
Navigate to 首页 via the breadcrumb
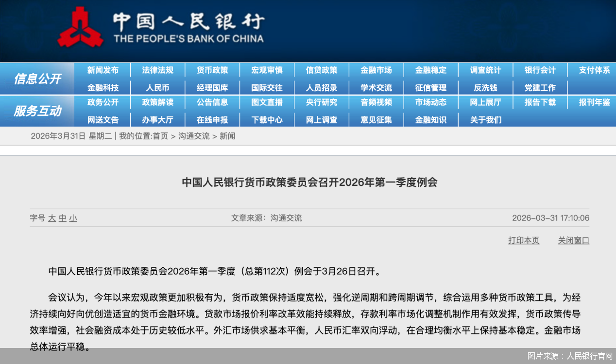point(160,136)
